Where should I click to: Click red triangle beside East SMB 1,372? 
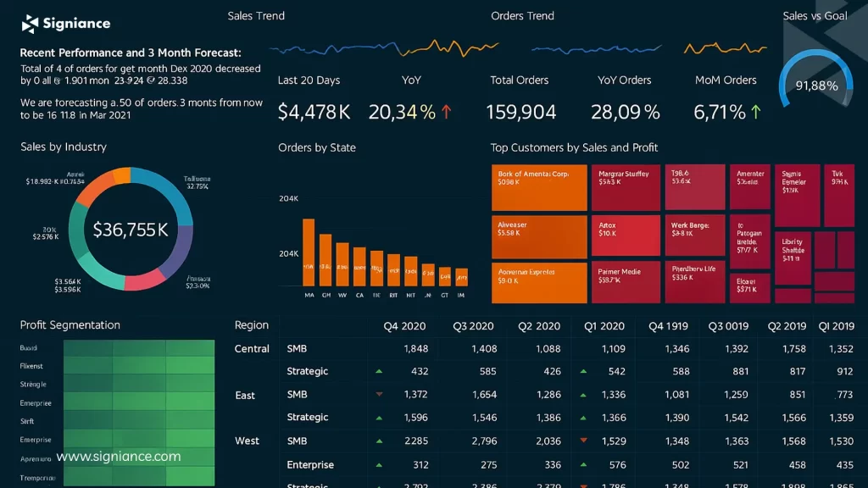point(379,395)
